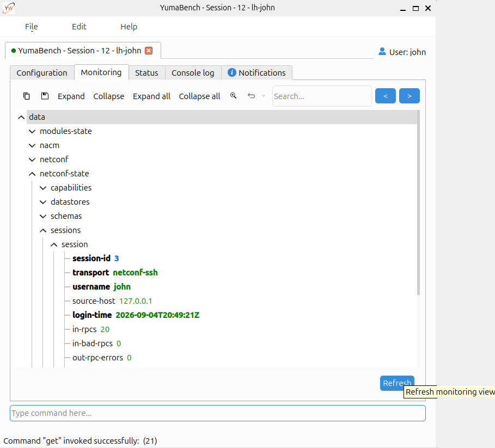Collapse the netconf-state node
This screenshot has width=495, height=448.
32,174
